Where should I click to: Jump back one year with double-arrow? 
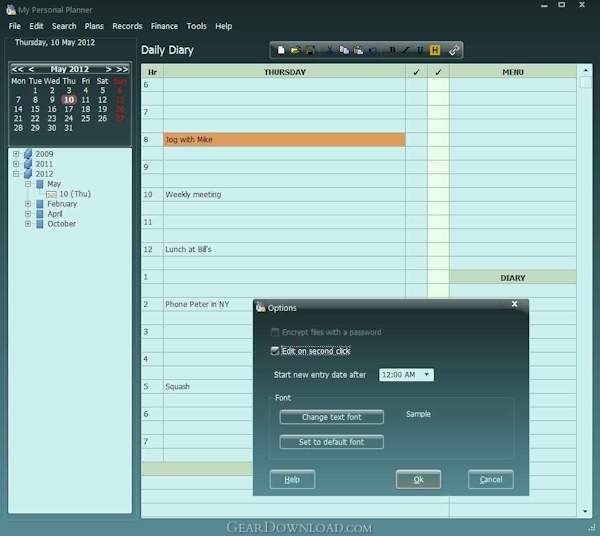click(17, 69)
